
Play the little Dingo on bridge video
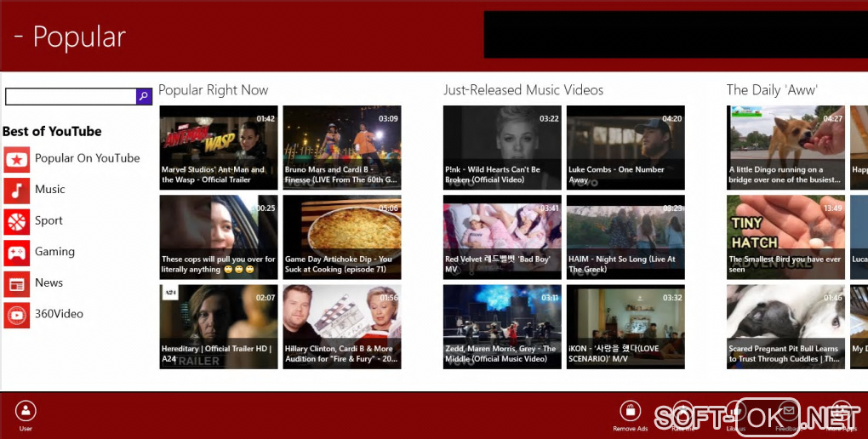(x=785, y=148)
